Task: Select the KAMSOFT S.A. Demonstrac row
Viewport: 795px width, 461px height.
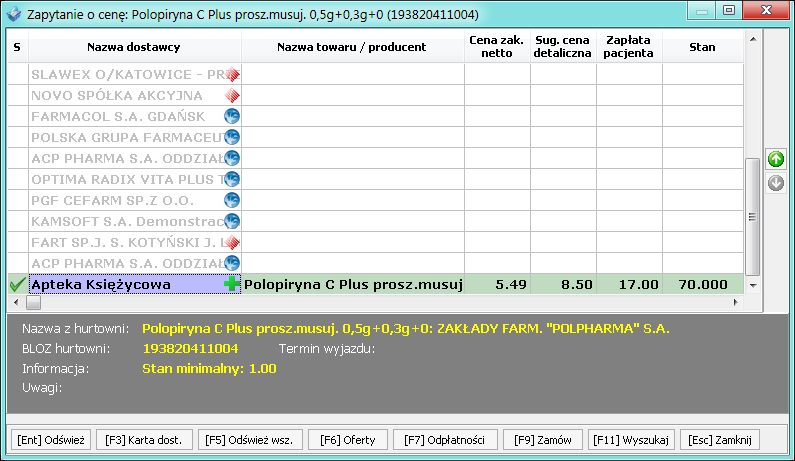Action: click(x=376, y=221)
